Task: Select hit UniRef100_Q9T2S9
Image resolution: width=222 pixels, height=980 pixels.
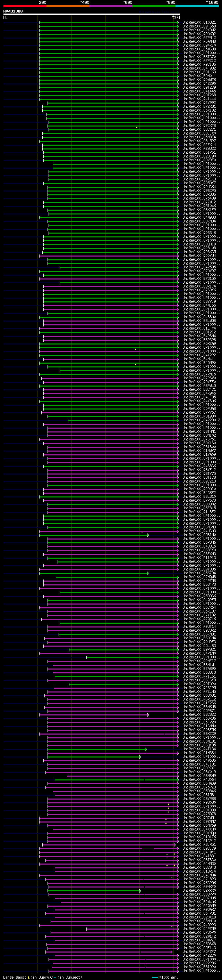Action: click(199, 88)
